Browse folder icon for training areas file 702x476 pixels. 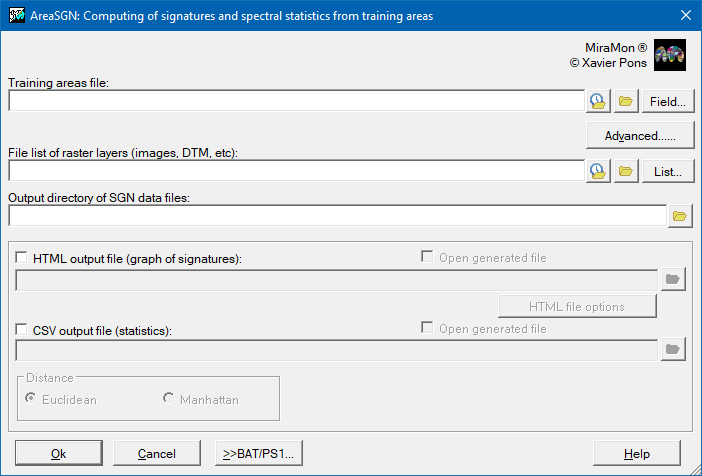pos(626,101)
